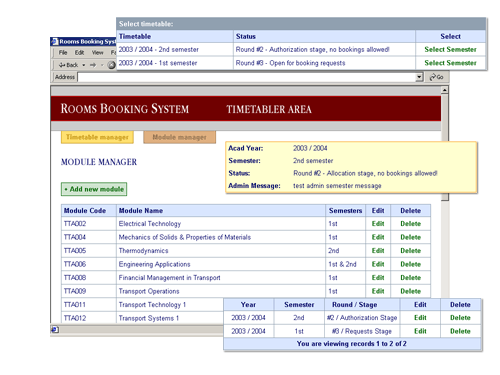The height and width of the screenshot is (375, 500).
Task: Click the Transport Technology 1 module name
Action: point(152,305)
